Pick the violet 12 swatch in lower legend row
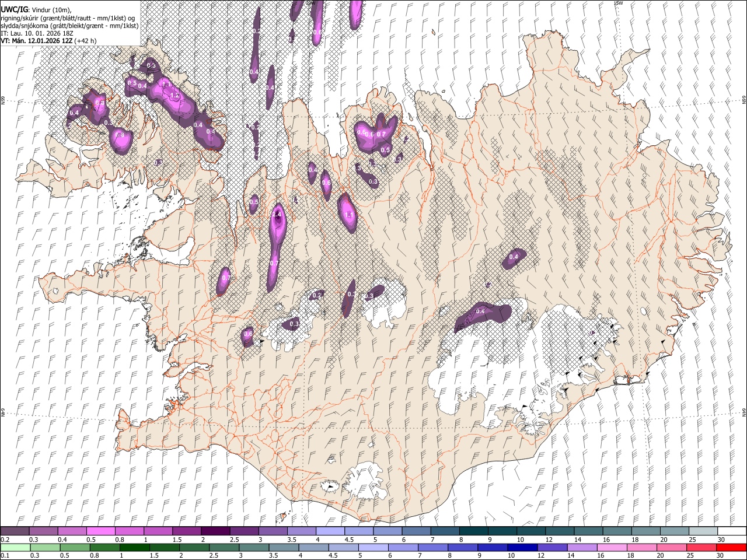Viewport: 747px width, 560px height. (551, 547)
